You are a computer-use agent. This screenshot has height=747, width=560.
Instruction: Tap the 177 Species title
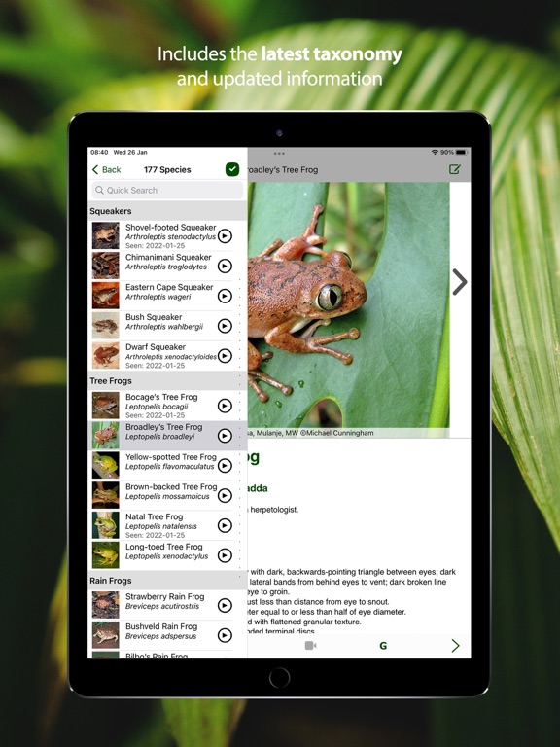[167, 170]
